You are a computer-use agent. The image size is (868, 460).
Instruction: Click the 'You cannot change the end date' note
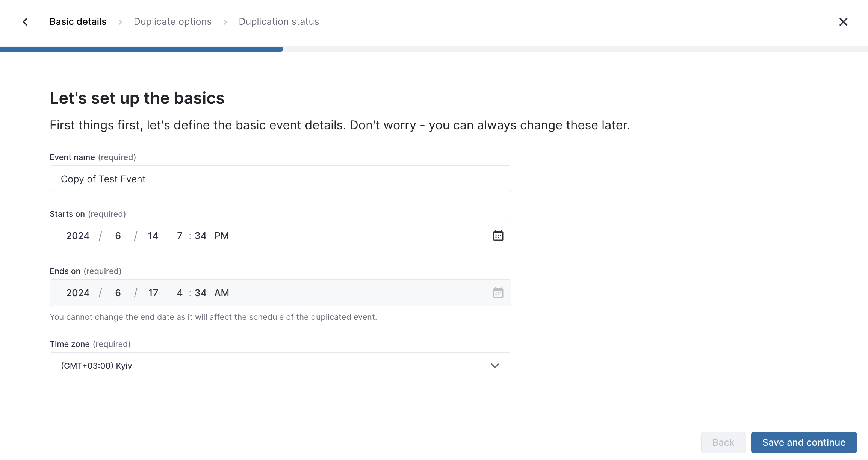[x=213, y=317]
